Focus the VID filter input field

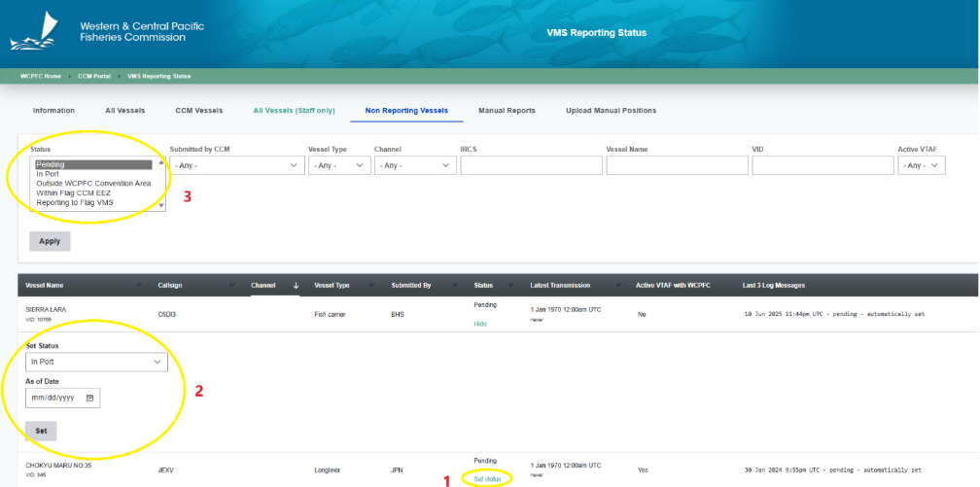823,165
